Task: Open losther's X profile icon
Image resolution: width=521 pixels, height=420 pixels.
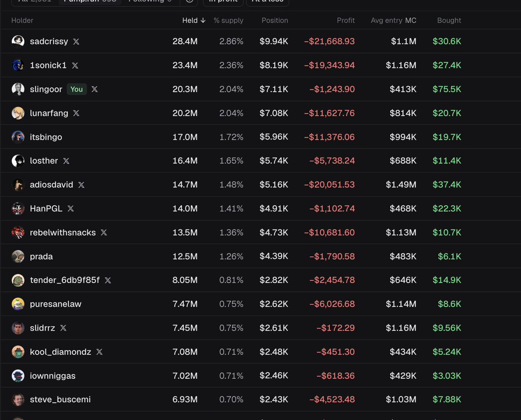Action: (66, 161)
